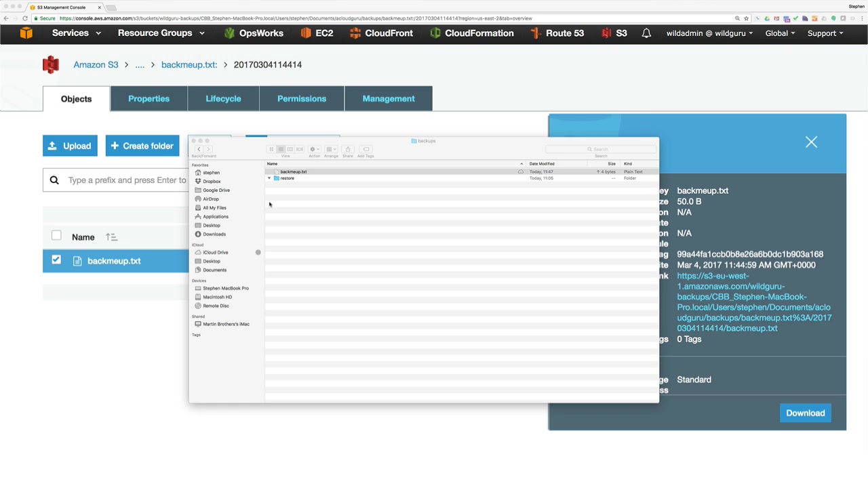Sort Finder list by Date Modified column
This screenshot has height=488, width=868.
[x=542, y=164]
